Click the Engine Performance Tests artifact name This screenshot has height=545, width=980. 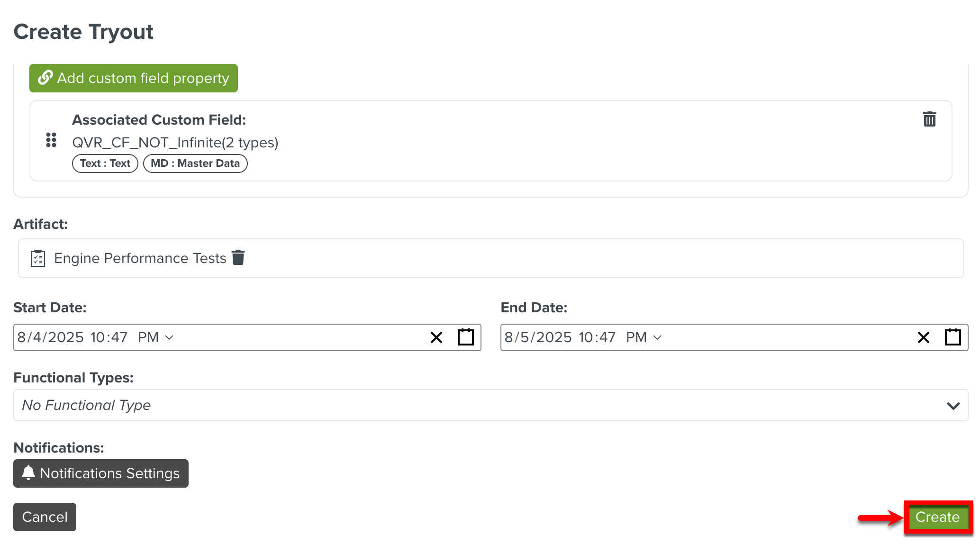pos(140,258)
